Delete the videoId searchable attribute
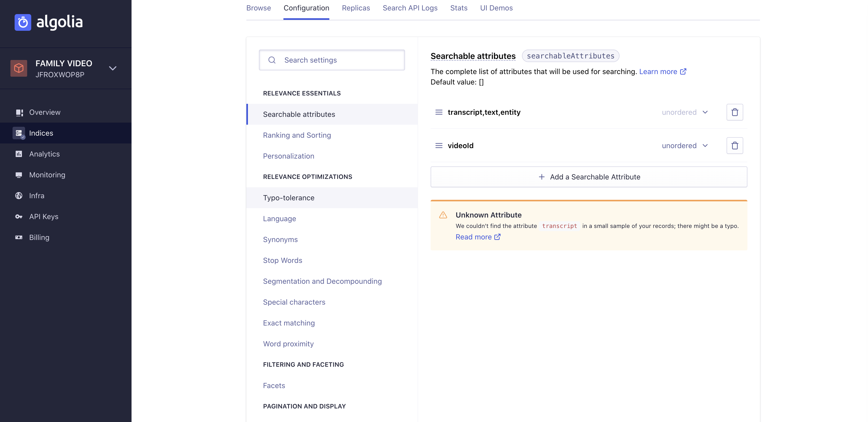Screen dimensions: 868x422 (735, 146)
